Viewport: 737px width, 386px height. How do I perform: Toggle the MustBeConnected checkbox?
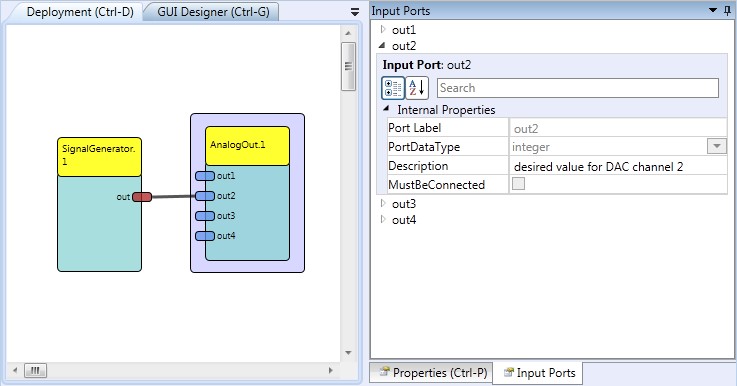pyautogui.click(x=518, y=183)
